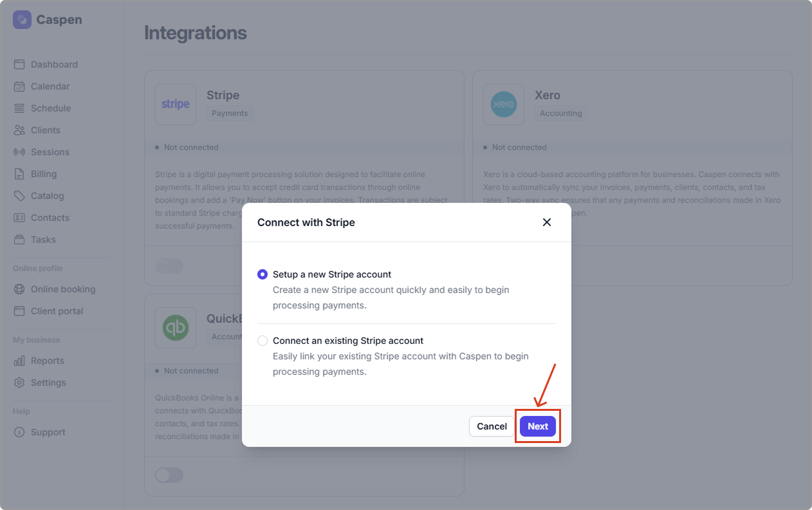Cancel the Connect with Stripe dialog
Viewport: 812px width, 510px height.
pyautogui.click(x=492, y=426)
